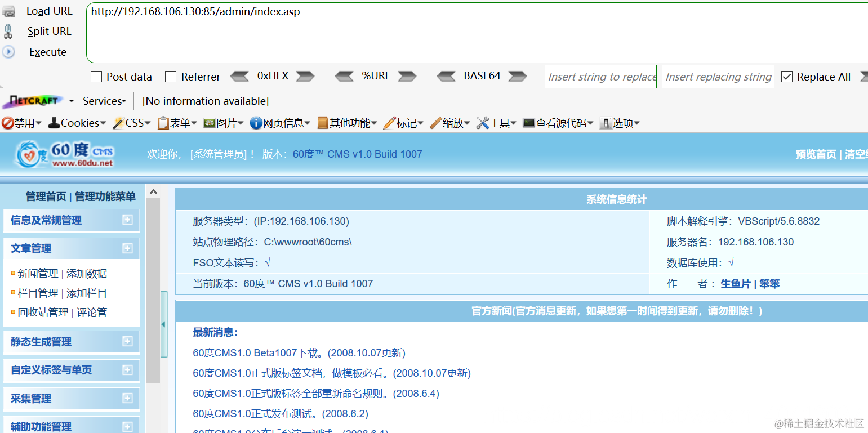868x433 pixels.
Task: Click left arrow beside %URL
Action: (x=344, y=76)
